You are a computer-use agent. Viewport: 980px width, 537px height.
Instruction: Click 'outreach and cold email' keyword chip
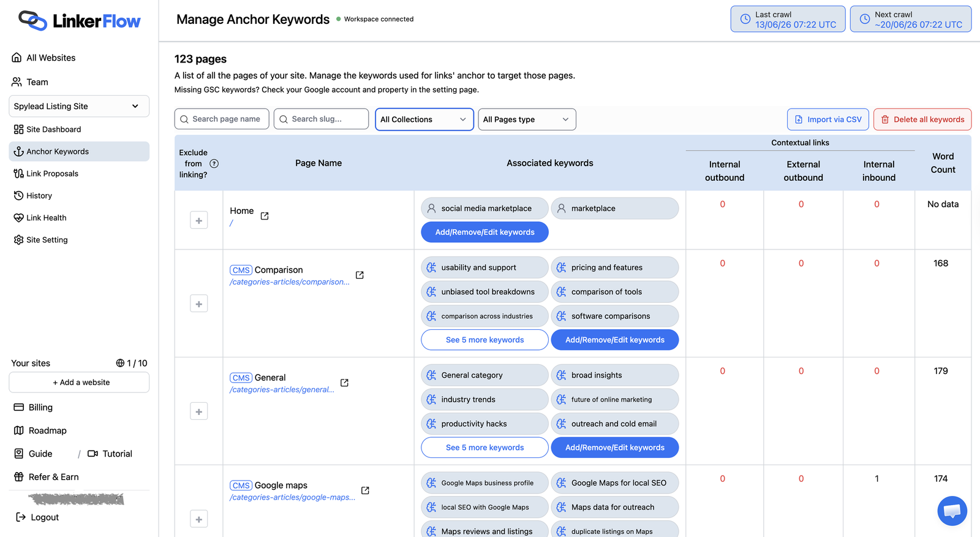pos(615,424)
